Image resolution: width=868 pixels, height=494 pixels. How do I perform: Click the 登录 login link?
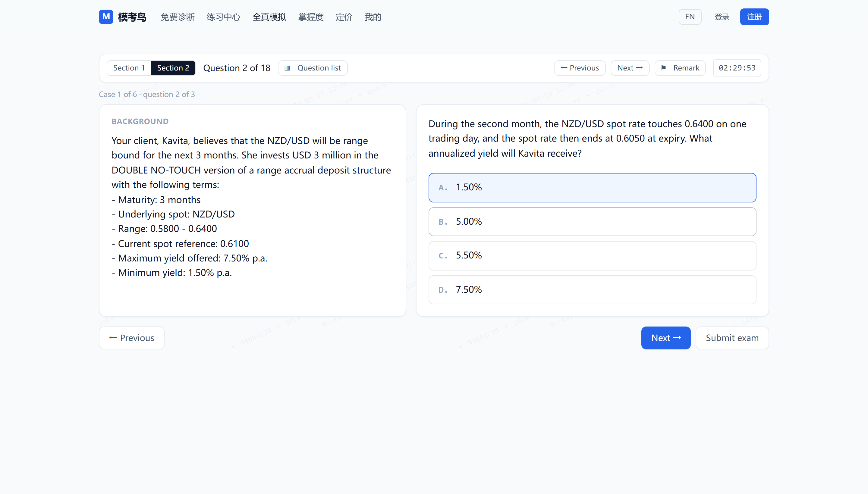[722, 17]
